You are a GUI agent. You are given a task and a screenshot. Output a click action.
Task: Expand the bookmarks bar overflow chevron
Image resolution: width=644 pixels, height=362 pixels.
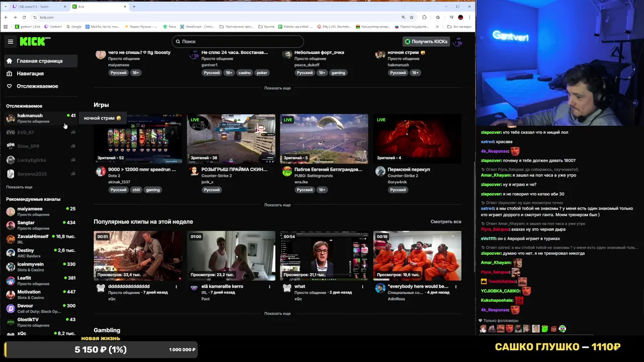click(x=437, y=27)
